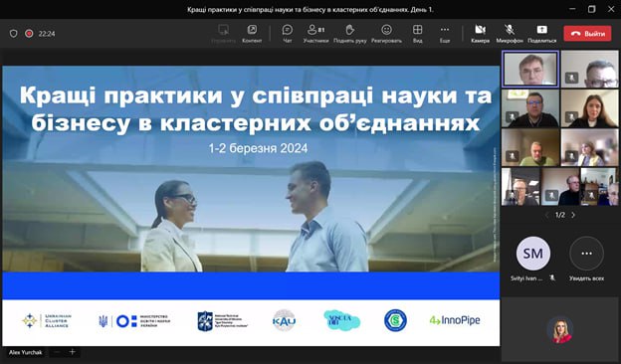
Task: Open the Вид layout options
Action: 417,34
